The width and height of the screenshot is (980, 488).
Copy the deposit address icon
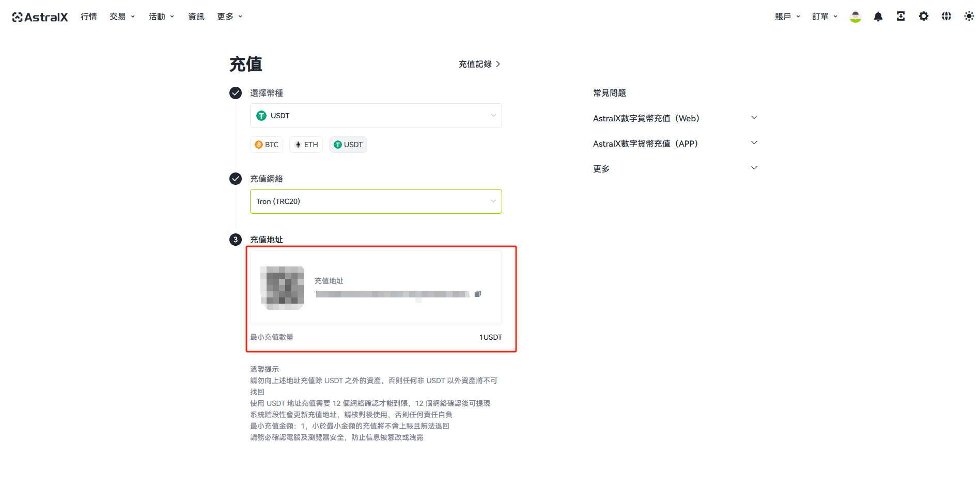pyautogui.click(x=478, y=294)
